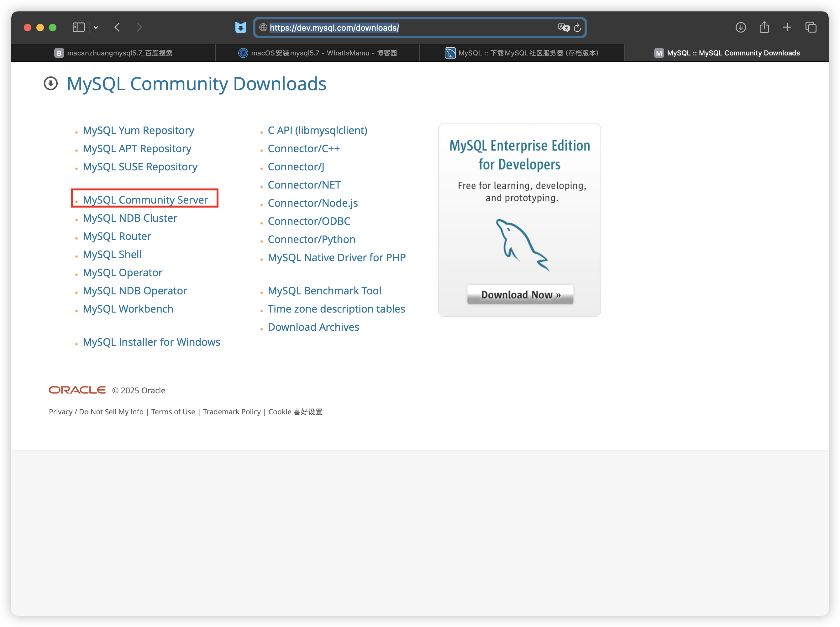Screen dimensions: 840x627
Task: Open Cookie 喜好设置 footer link
Action: click(296, 412)
